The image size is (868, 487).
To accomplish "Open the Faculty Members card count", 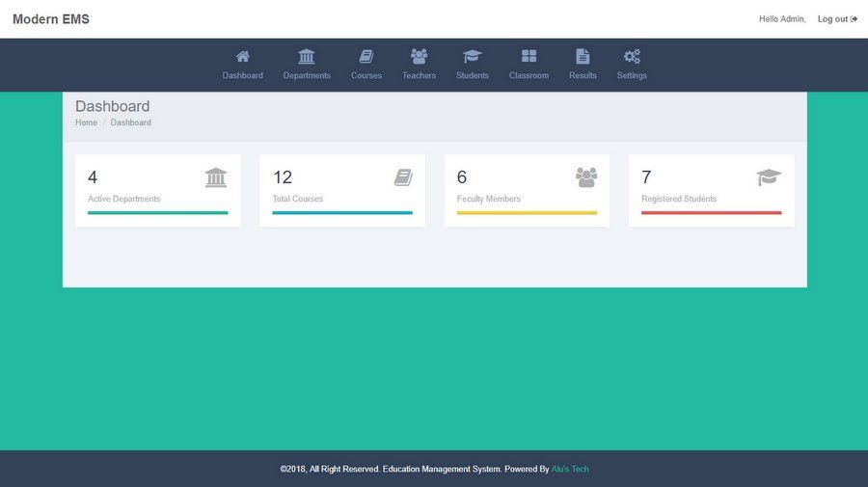I will pos(462,177).
